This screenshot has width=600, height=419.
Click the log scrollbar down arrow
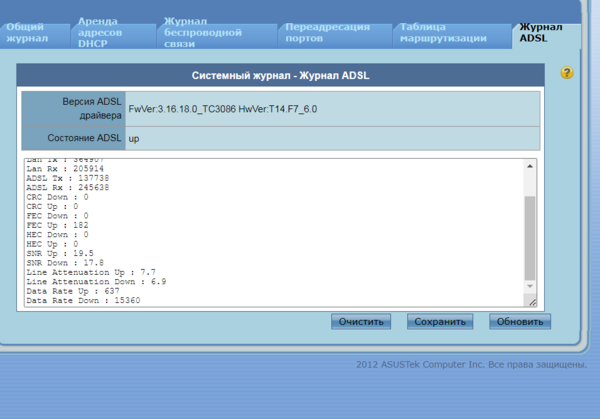pos(530,286)
